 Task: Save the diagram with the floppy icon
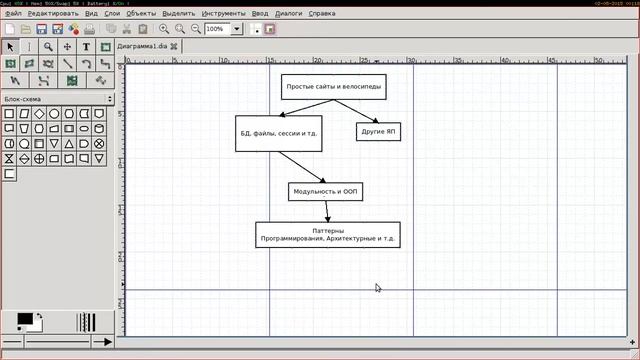tap(41, 29)
